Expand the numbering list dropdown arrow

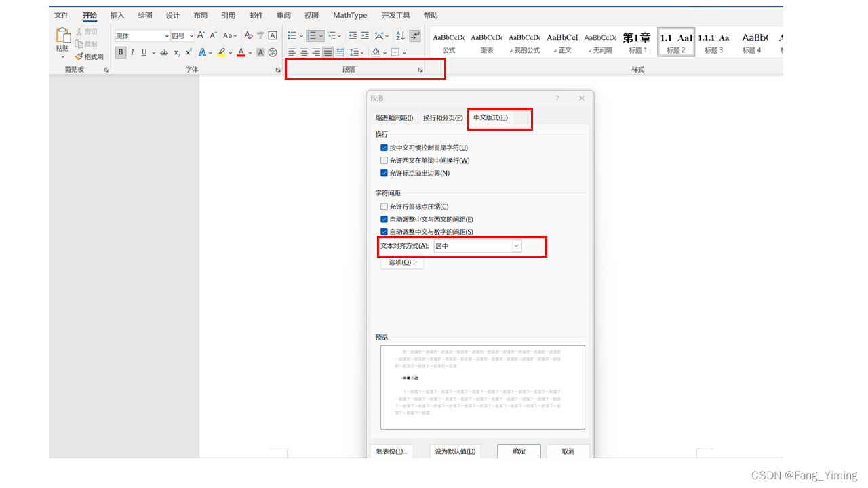pos(321,36)
